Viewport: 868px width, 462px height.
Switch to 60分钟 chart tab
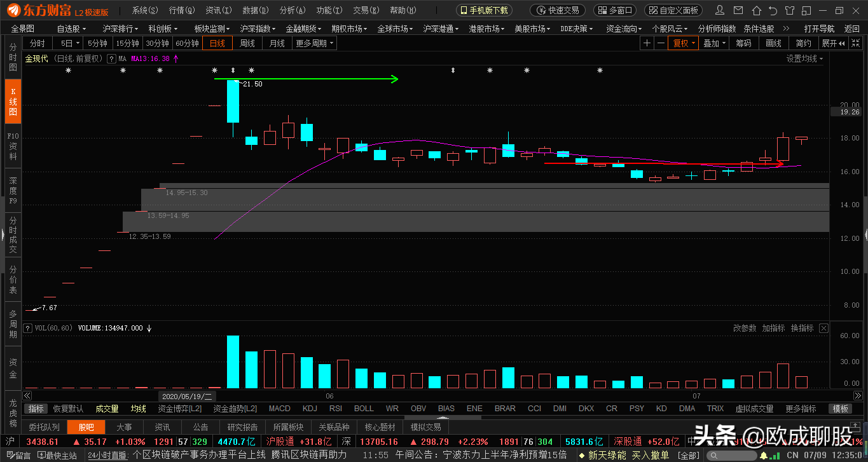point(187,43)
